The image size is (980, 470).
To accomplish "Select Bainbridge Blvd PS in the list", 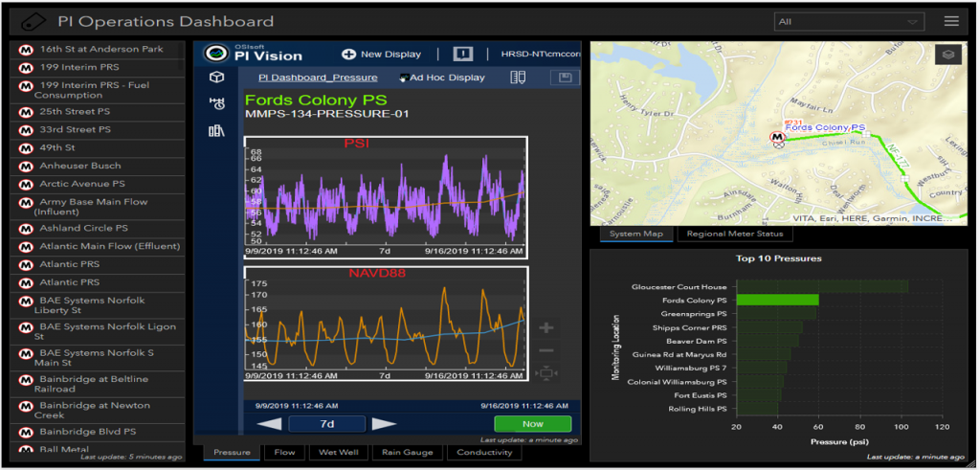I will [97, 432].
